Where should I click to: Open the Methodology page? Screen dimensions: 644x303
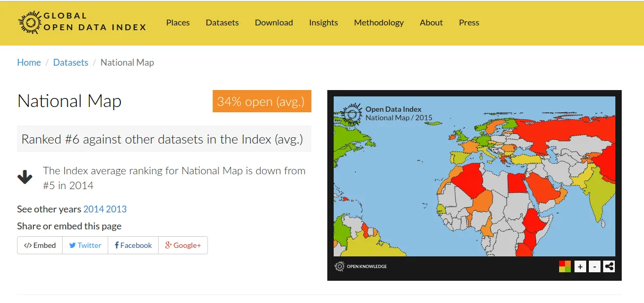coord(379,22)
